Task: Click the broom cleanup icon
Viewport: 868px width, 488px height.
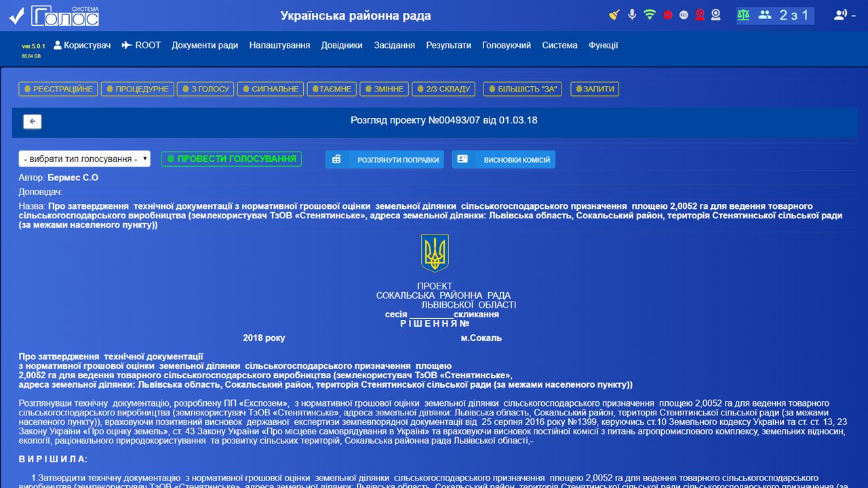Action: pos(614,14)
